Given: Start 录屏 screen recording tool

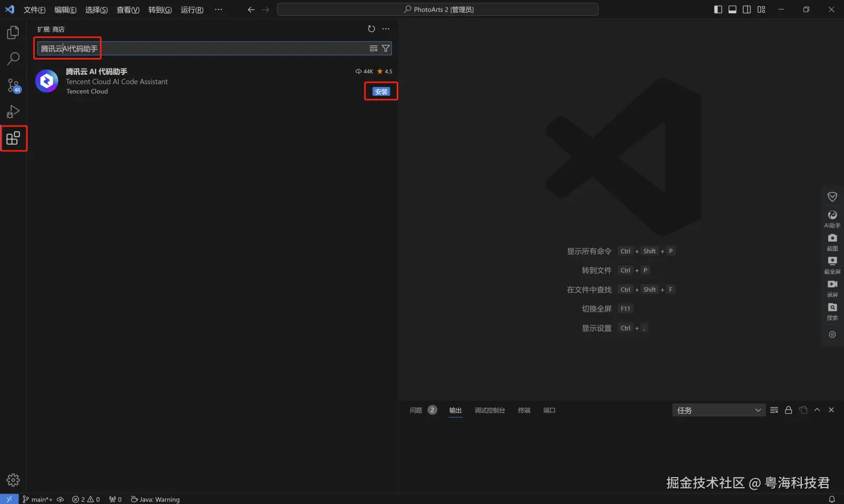Looking at the screenshot, I should point(832,288).
